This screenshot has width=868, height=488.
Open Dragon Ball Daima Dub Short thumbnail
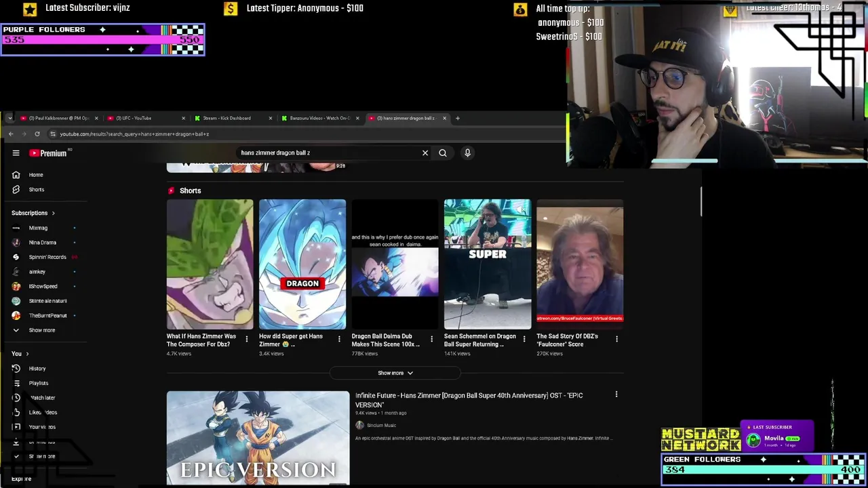[x=395, y=264]
